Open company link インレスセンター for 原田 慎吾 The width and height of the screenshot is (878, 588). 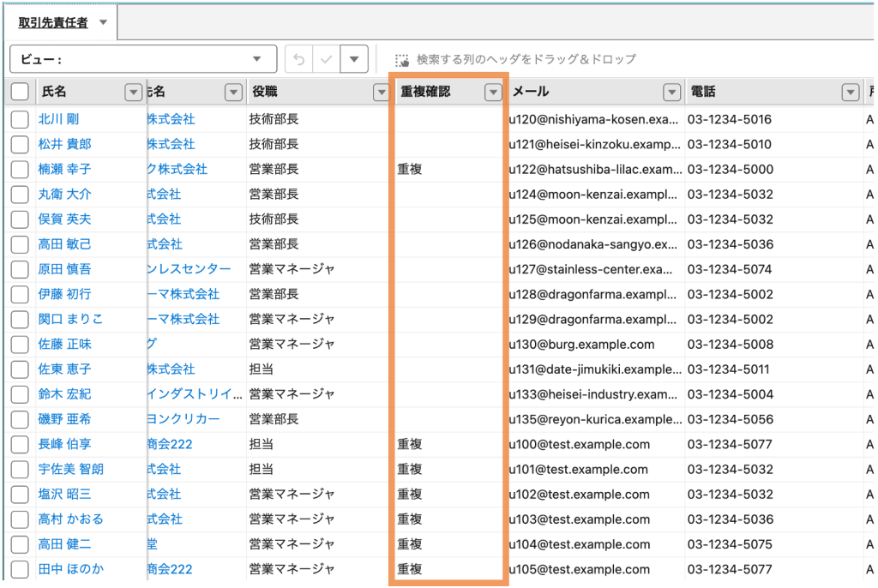pyautogui.click(x=189, y=269)
